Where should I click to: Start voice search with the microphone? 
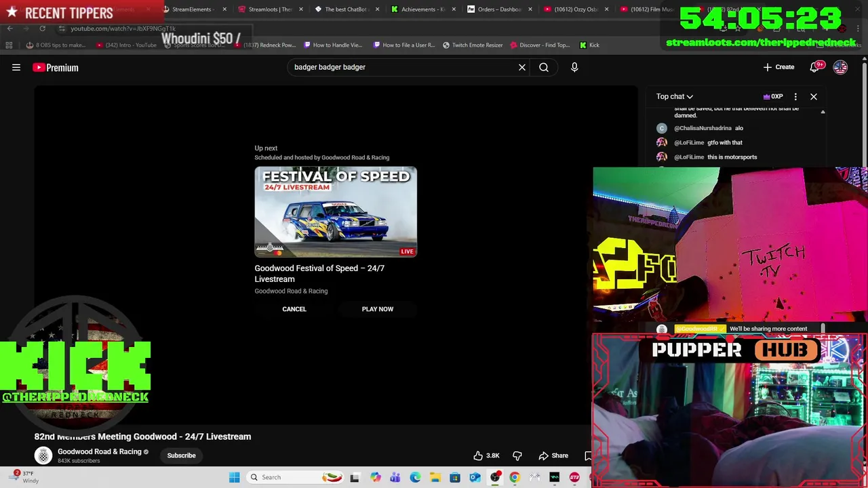point(574,67)
